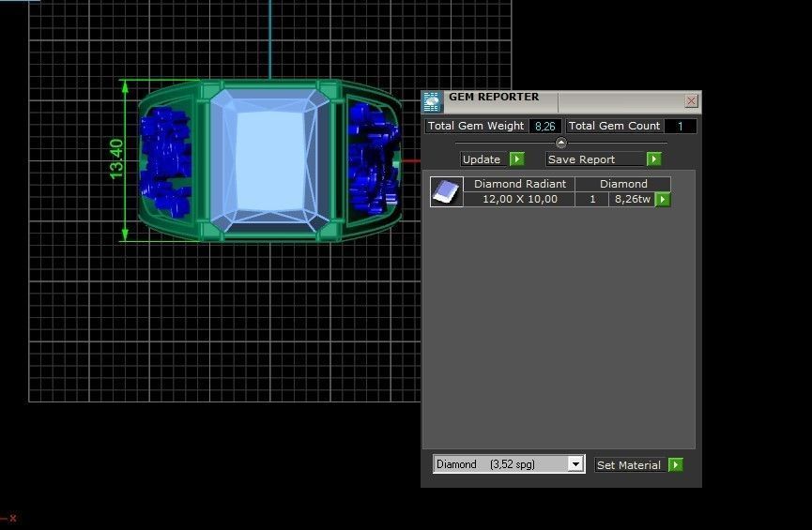Close the Gem Reporter panel
This screenshot has height=530, width=812.
point(691,101)
